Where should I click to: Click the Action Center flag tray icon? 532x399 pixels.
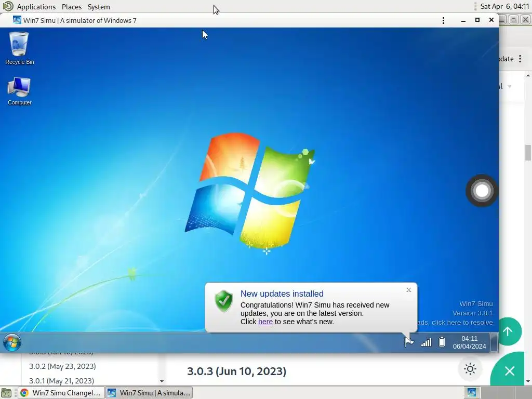[x=409, y=342]
